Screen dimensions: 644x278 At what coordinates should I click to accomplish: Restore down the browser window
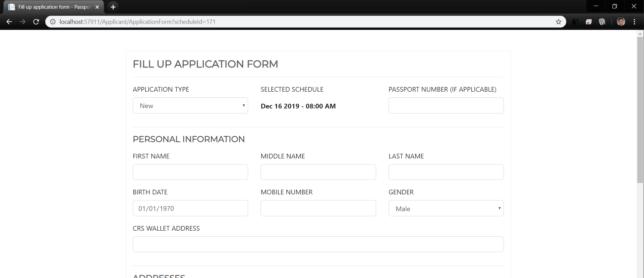coord(614,6)
